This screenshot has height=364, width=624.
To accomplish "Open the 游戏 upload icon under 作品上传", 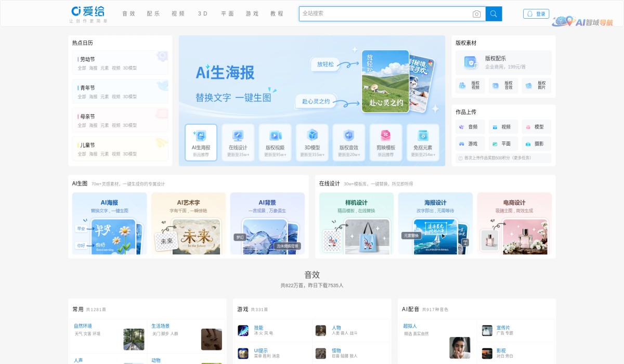I will click(x=462, y=144).
